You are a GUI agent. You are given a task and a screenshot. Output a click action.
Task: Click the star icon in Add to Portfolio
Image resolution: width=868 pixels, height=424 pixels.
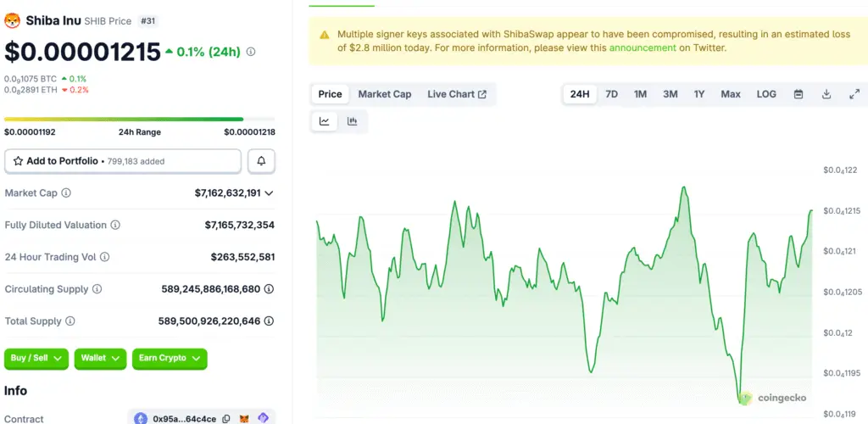pyautogui.click(x=19, y=161)
